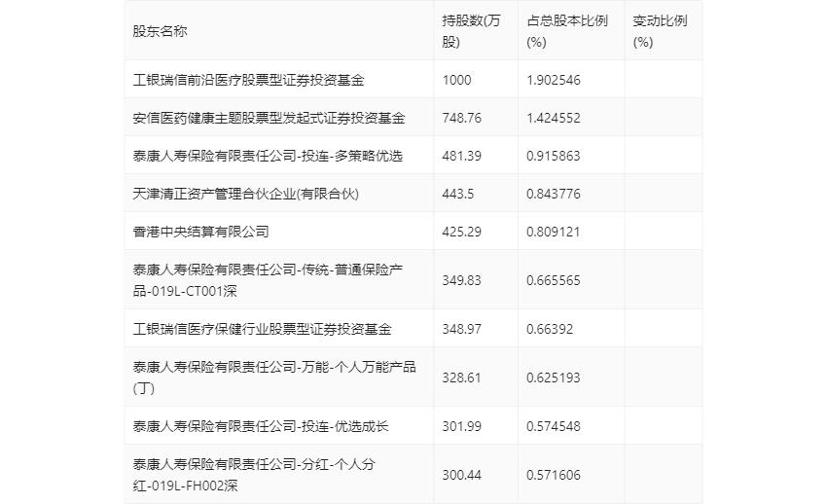Click percentage value 0.843776

pyautogui.click(x=554, y=194)
